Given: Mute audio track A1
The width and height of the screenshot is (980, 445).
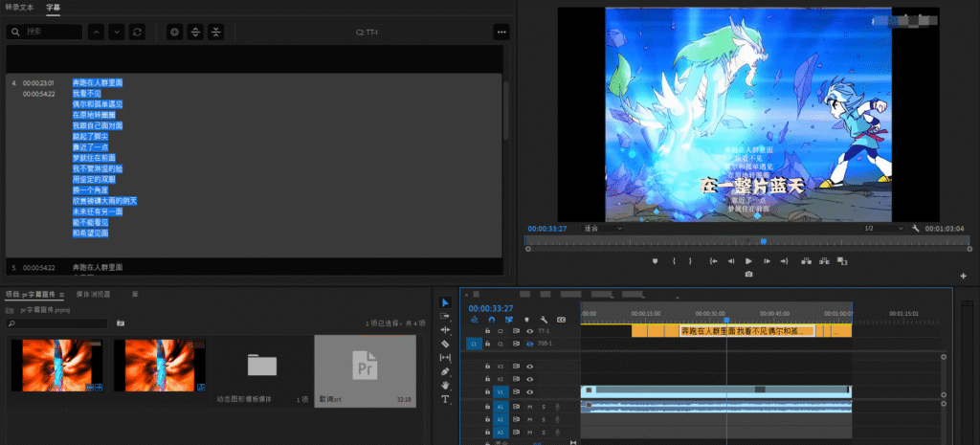Looking at the screenshot, I should [x=529, y=407].
